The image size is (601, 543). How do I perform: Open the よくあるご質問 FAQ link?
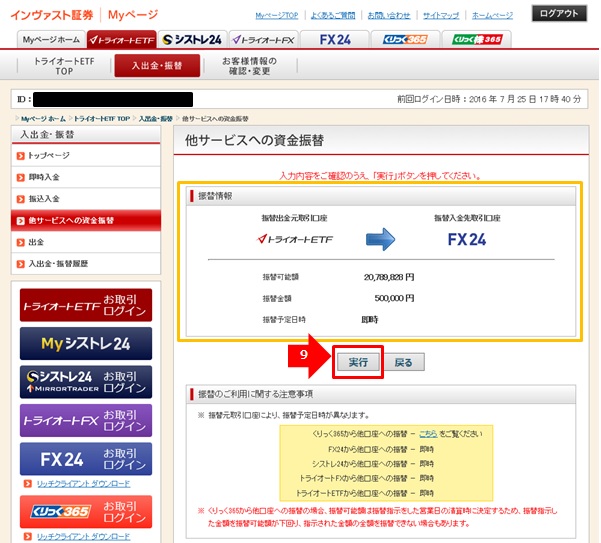tap(333, 15)
